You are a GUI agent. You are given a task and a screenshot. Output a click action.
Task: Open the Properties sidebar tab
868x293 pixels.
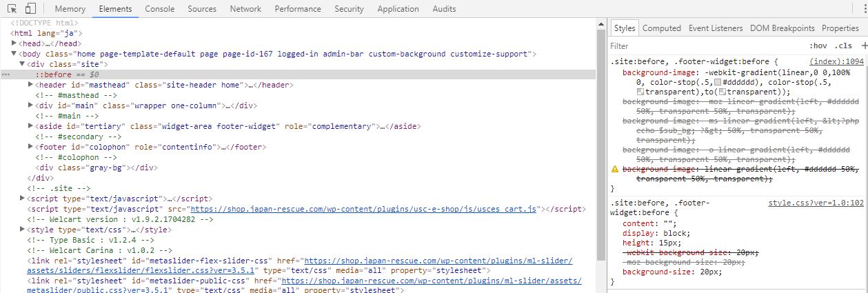(x=840, y=28)
